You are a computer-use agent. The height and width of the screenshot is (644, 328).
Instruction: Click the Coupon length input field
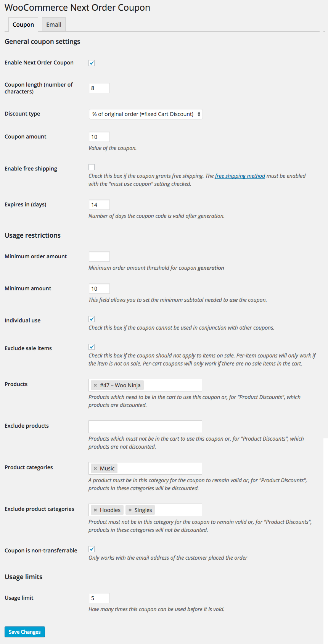[99, 88]
